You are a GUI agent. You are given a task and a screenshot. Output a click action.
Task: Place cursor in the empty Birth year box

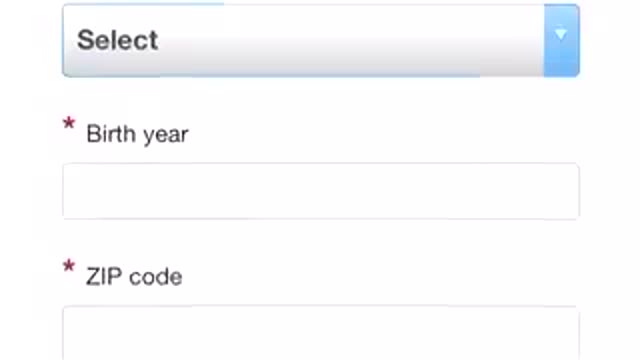click(x=321, y=191)
